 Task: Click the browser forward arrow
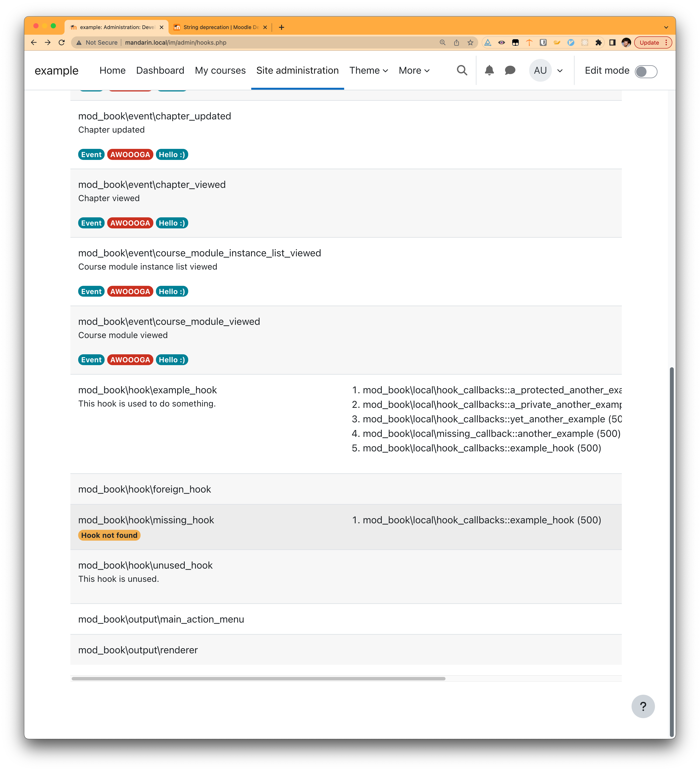click(x=48, y=42)
